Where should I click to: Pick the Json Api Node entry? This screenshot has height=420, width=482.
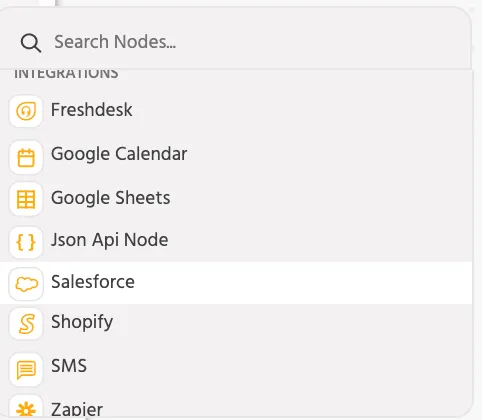[x=109, y=240]
